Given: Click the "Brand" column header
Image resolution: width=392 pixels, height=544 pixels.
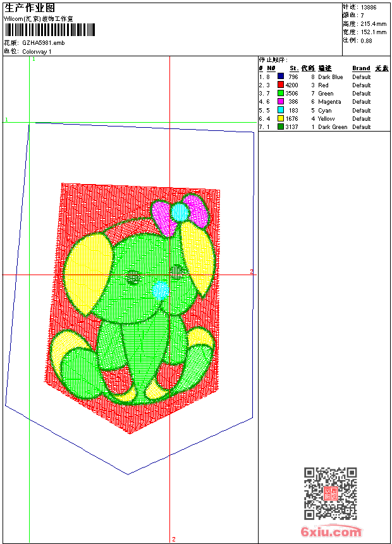Looking at the screenshot, I should click(x=361, y=68).
